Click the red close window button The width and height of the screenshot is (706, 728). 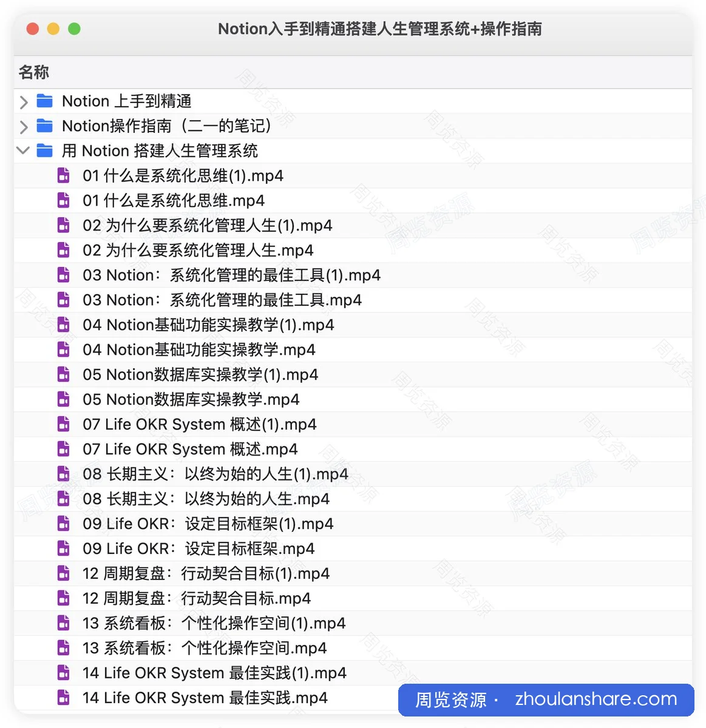click(x=33, y=29)
